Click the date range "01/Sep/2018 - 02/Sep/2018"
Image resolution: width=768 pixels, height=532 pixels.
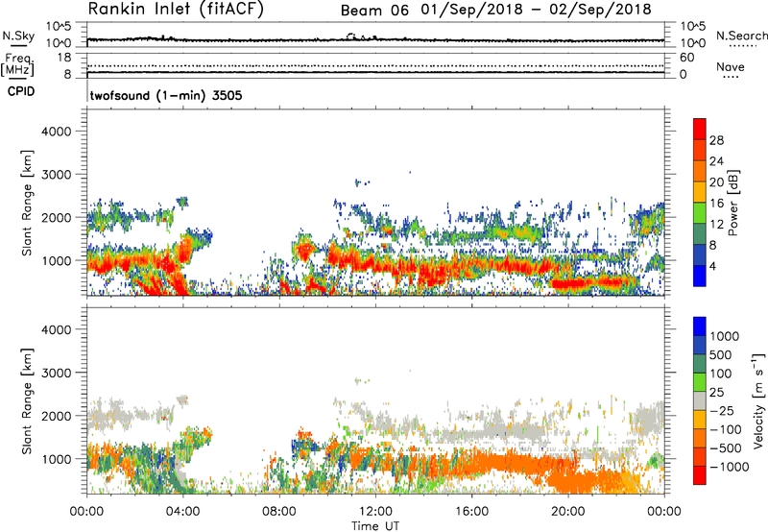tap(536, 10)
